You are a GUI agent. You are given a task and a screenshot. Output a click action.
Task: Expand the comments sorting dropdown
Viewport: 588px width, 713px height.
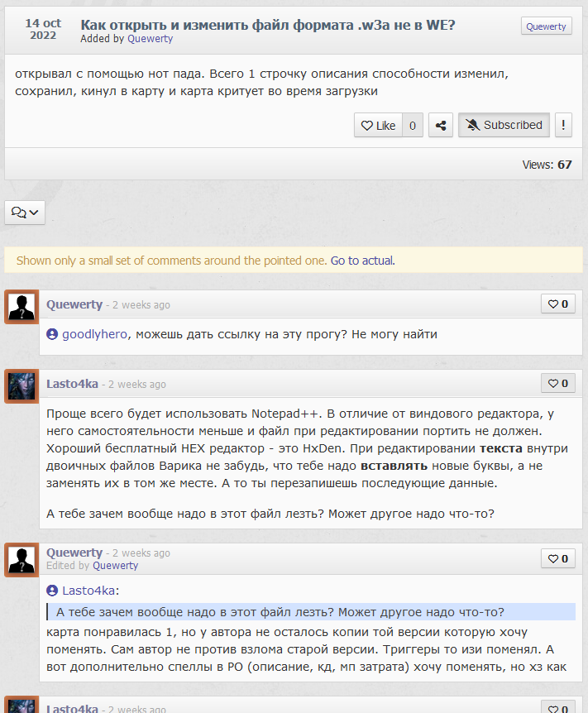tap(25, 213)
